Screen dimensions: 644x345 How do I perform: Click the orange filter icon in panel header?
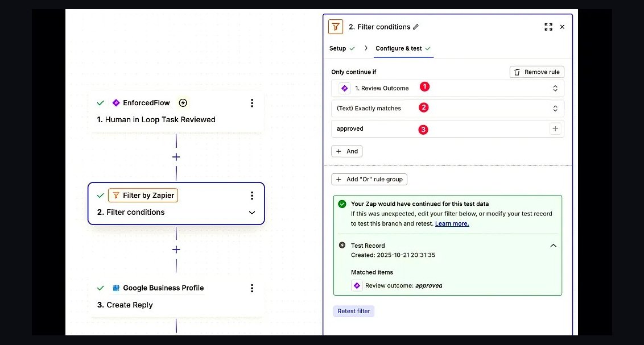coord(336,27)
